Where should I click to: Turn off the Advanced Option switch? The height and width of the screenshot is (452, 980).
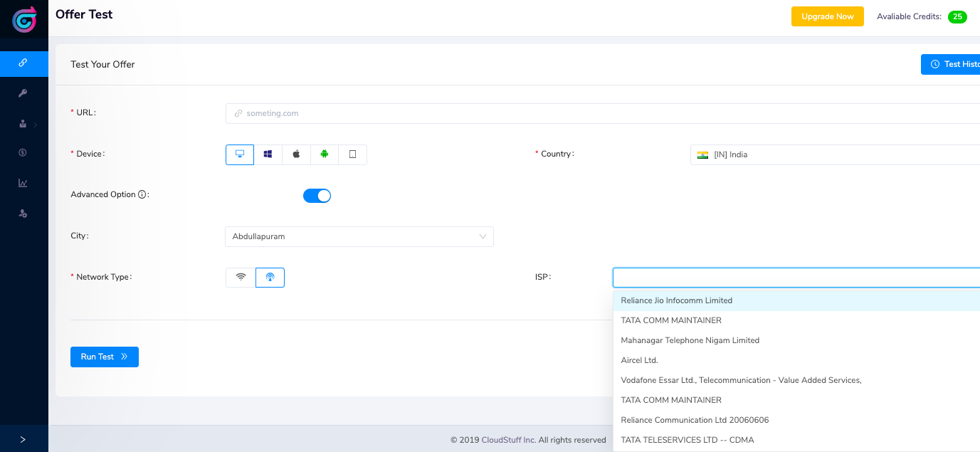point(317,196)
